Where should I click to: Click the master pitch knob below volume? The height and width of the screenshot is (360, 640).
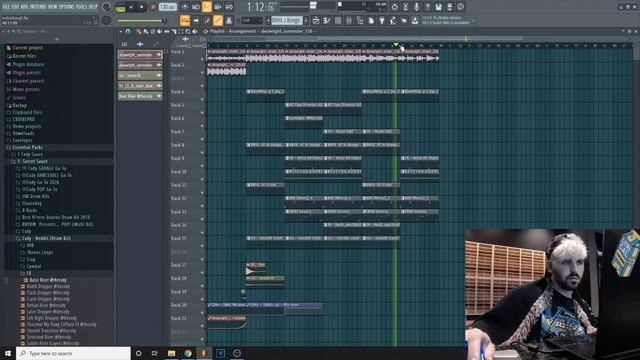(106, 20)
